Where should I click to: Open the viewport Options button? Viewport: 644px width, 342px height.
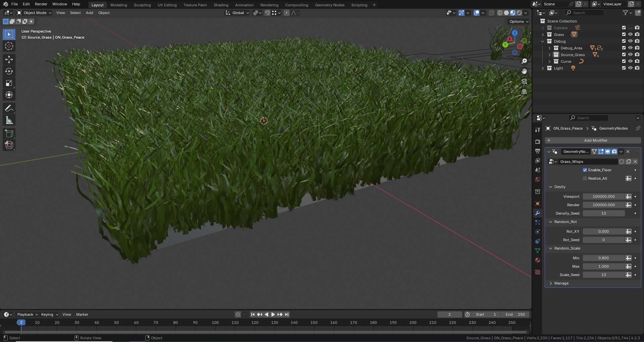pyautogui.click(x=518, y=21)
